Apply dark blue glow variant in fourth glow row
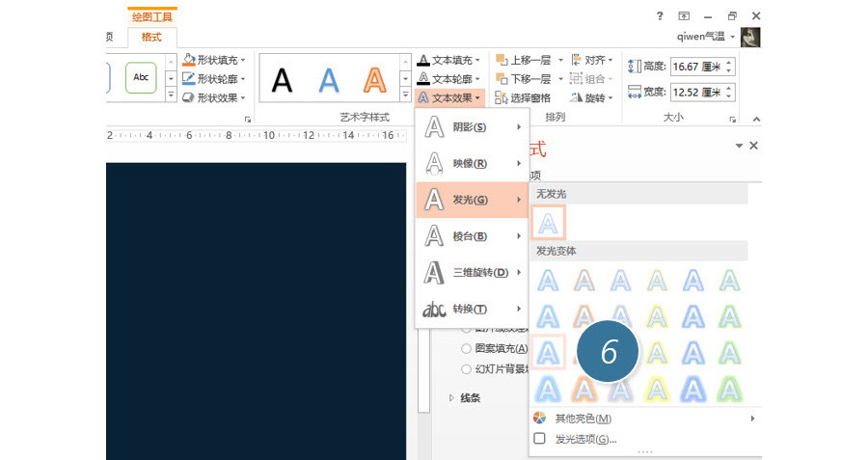 693,390
